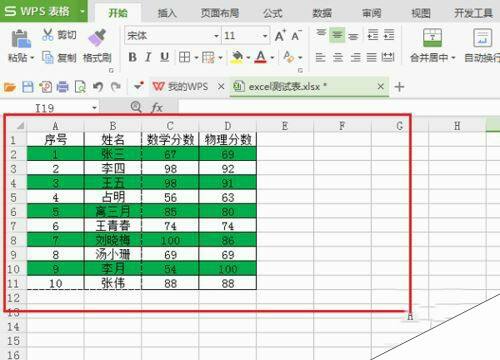
Task: Open the 公式 ribbon tab
Action: [x=273, y=13]
